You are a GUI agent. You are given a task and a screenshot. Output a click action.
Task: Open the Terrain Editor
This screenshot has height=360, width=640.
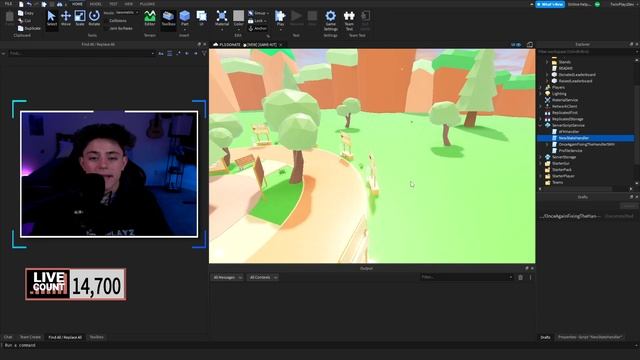(150, 19)
